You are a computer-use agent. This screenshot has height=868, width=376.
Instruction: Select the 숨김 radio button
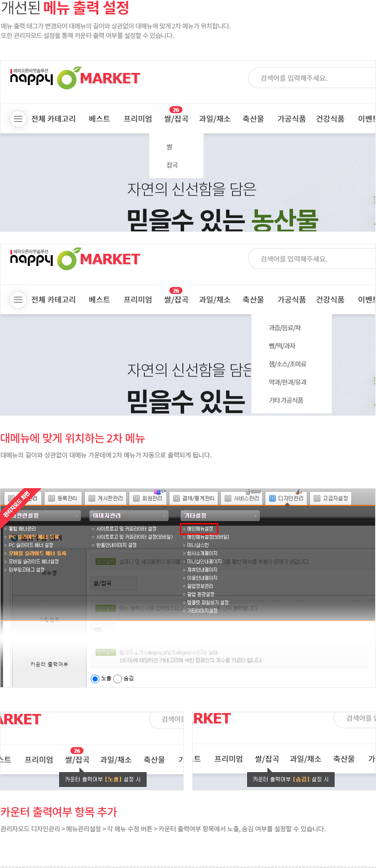point(118,679)
